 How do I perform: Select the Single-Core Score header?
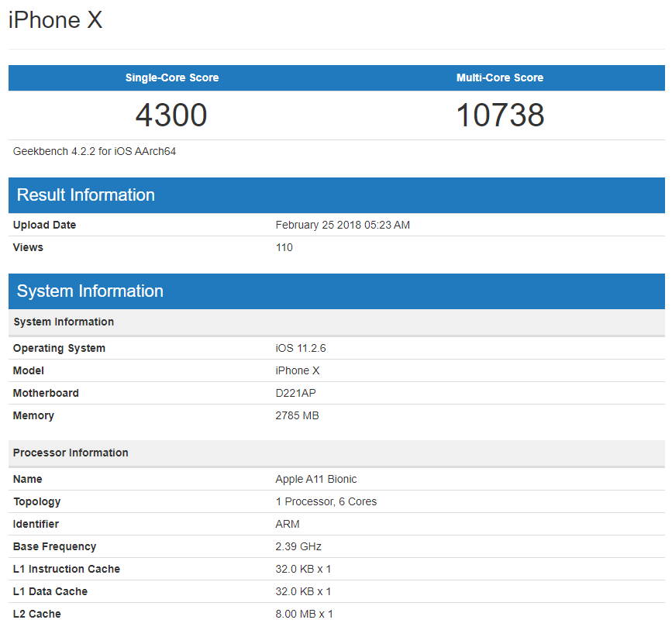pos(171,77)
